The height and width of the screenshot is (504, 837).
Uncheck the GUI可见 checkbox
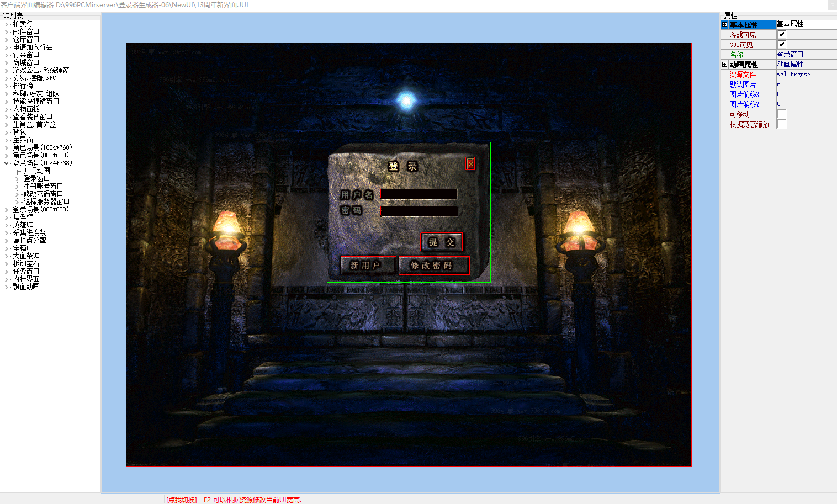pyautogui.click(x=781, y=45)
